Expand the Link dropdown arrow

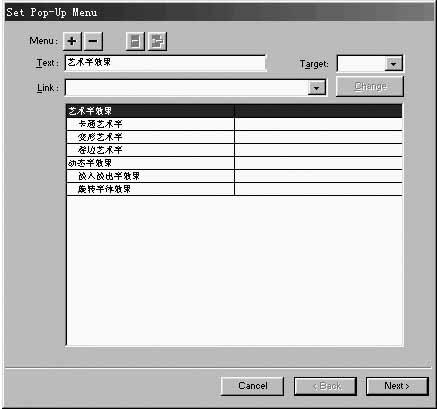pyautogui.click(x=316, y=88)
